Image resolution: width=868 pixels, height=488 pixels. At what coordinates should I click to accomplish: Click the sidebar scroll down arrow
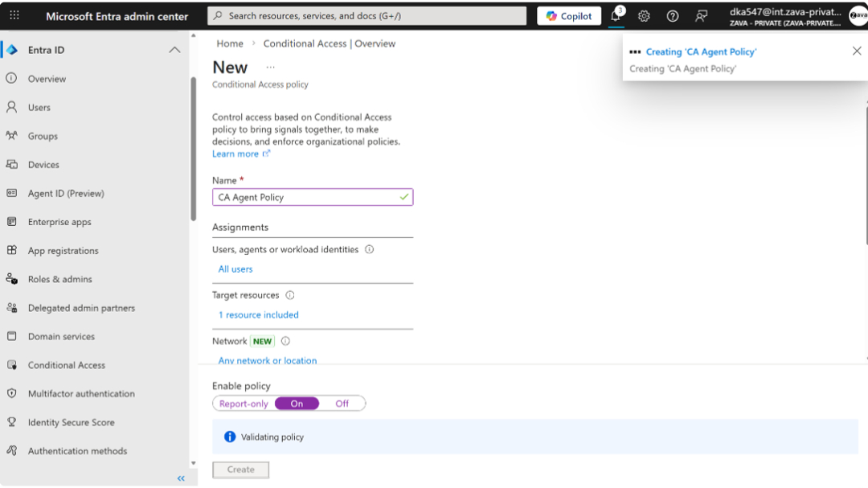193,463
